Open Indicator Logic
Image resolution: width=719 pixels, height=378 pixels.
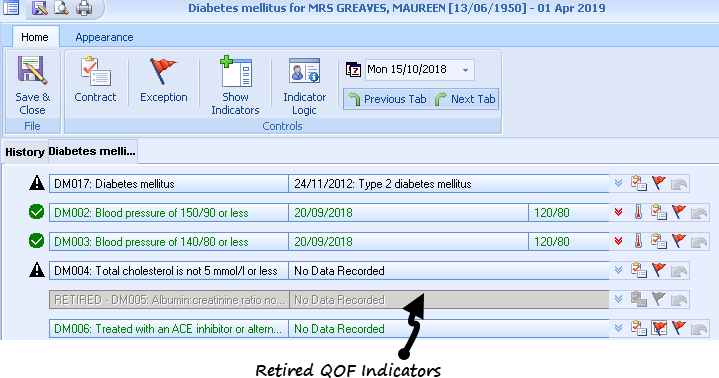click(304, 70)
